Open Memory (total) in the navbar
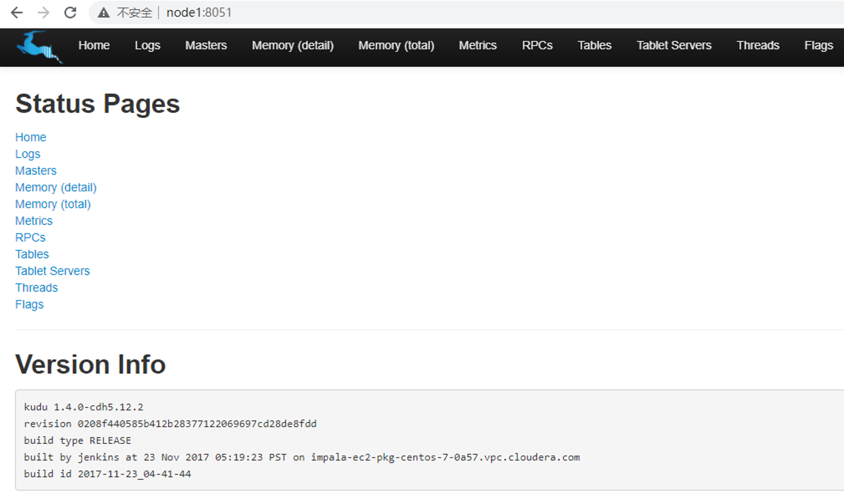Image resolution: width=844 pixels, height=504 pixels. pos(396,45)
